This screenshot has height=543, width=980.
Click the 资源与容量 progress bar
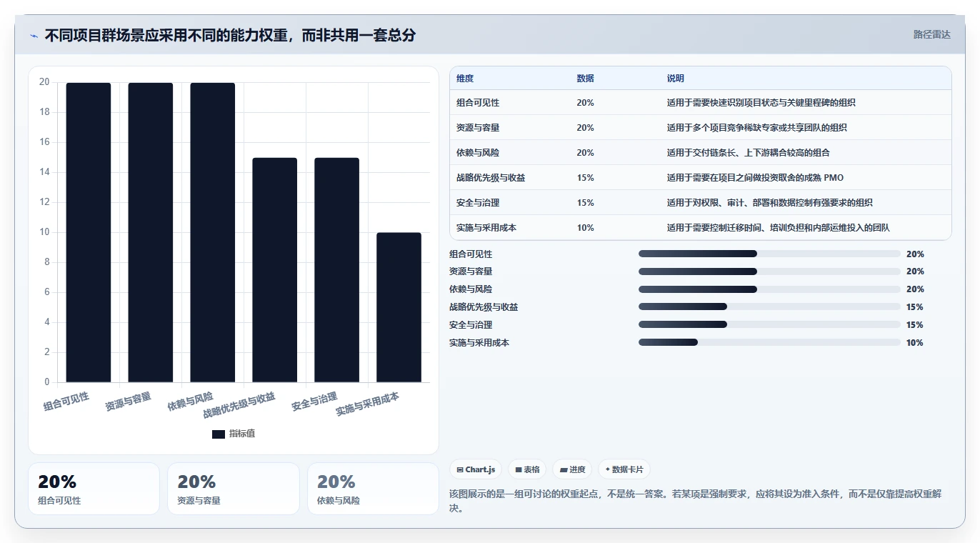click(x=769, y=271)
